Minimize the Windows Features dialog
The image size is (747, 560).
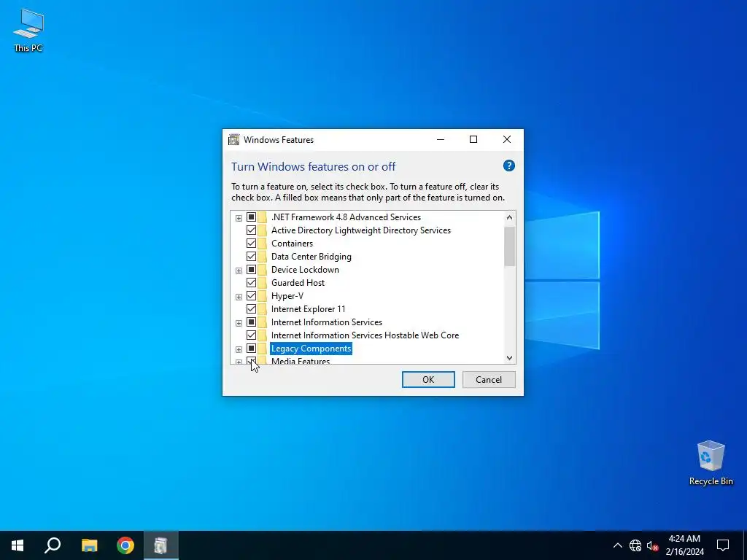[x=440, y=139]
